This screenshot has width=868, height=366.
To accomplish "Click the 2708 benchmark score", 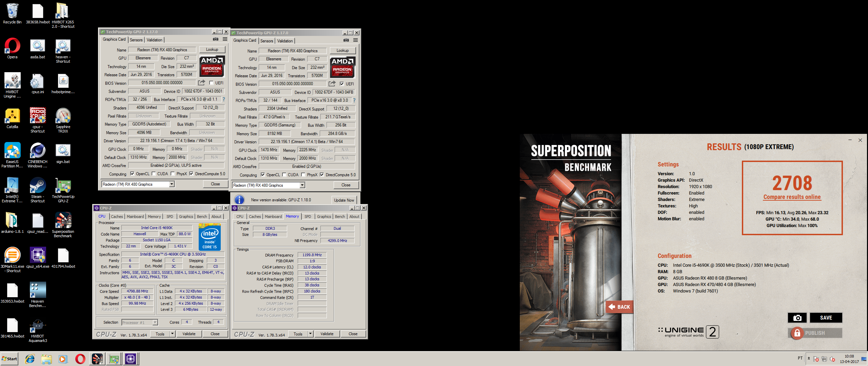I will point(792,183).
